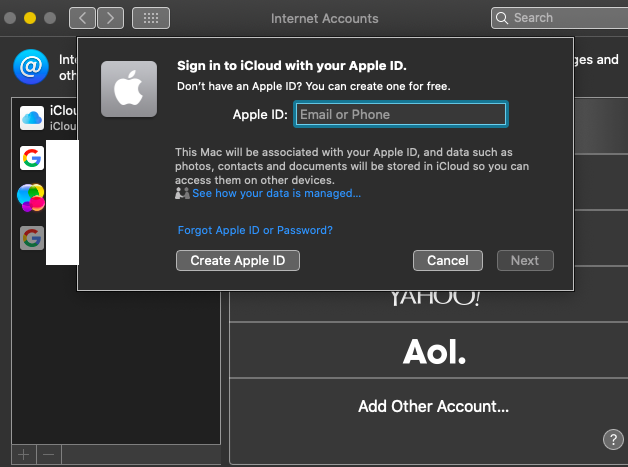The image size is (628, 467).
Task: Click the blue @ Internet Accounts icon
Action: coord(31,66)
